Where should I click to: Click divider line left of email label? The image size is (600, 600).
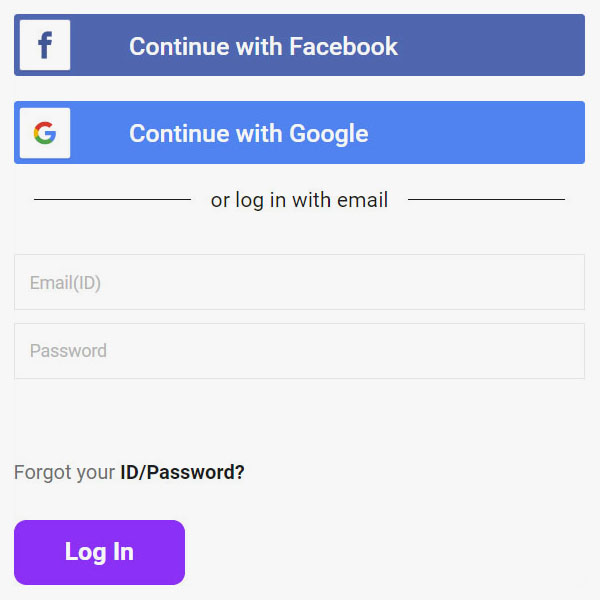pyautogui.click(x=112, y=199)
